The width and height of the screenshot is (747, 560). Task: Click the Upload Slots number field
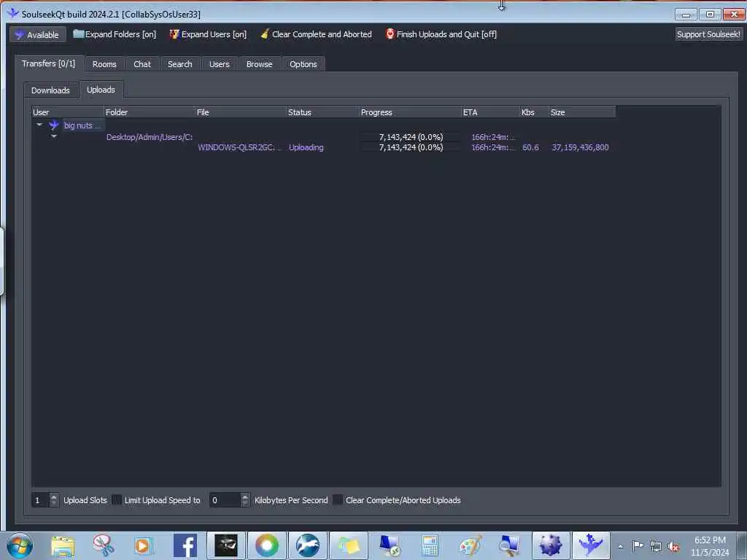41,500
